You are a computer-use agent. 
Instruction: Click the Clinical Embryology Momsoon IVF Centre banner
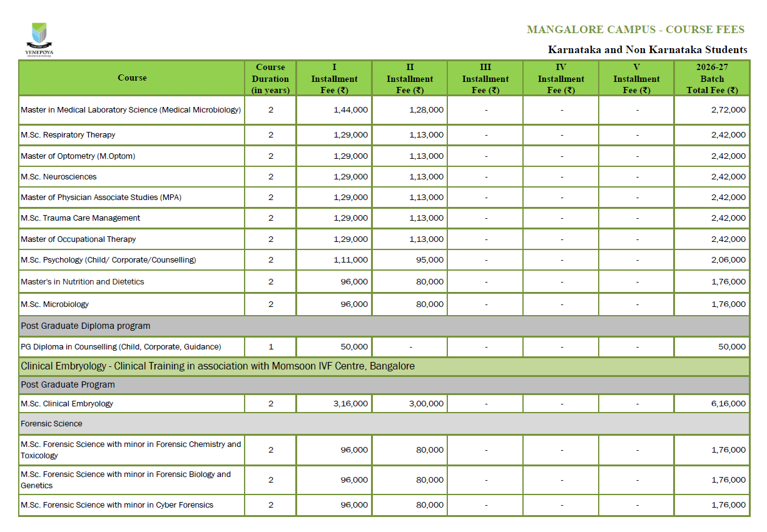tap(218, 366)
